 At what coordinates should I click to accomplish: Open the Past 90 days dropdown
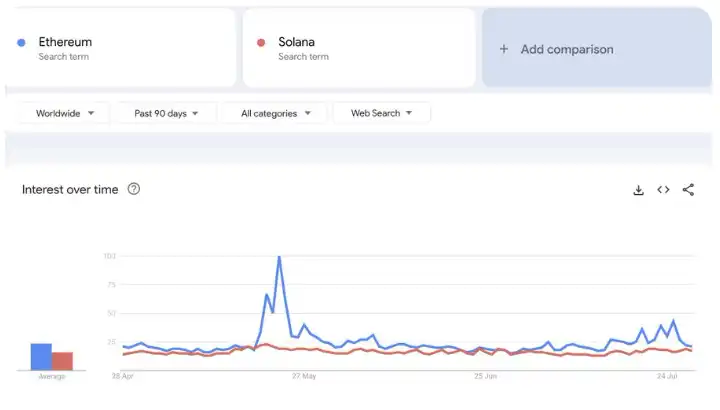167,114
